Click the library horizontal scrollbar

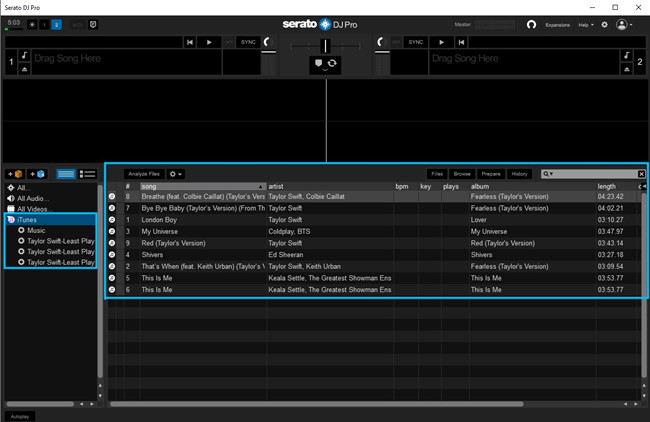click(x=317, y=404)
